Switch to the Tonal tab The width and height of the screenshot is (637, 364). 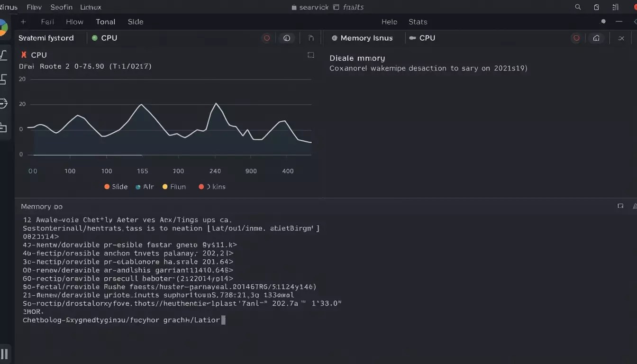coord(106,22)
